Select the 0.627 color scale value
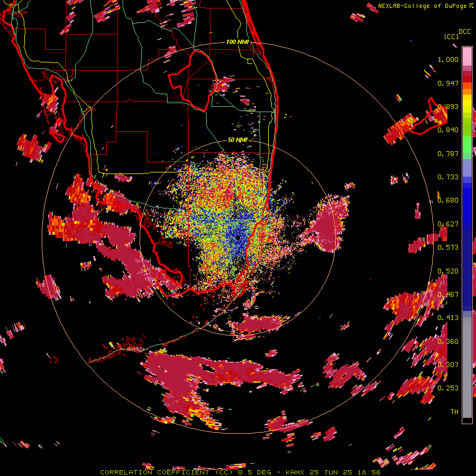 (x=448, y=224)
